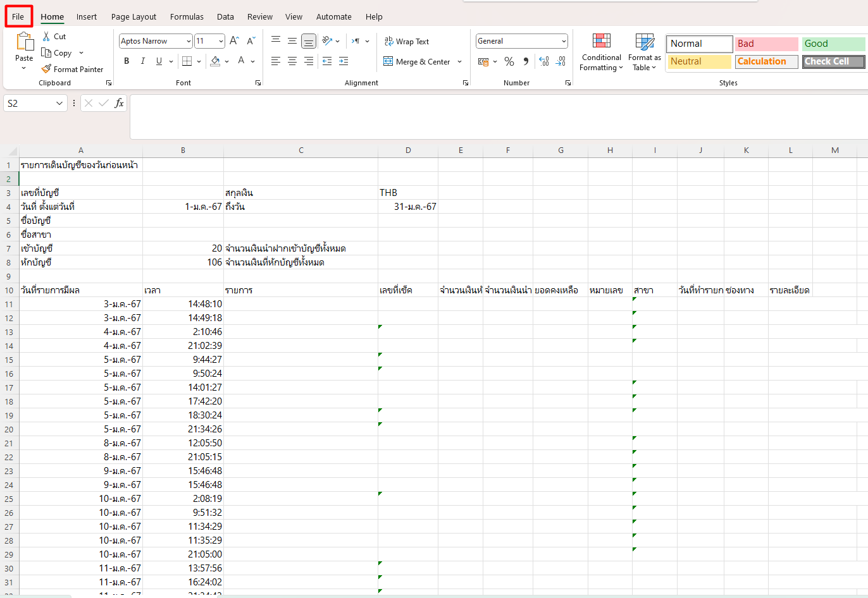Toggle Bottom Align
Image resolution: width=868 pixels, height=598 pixels.
(309, 41)
